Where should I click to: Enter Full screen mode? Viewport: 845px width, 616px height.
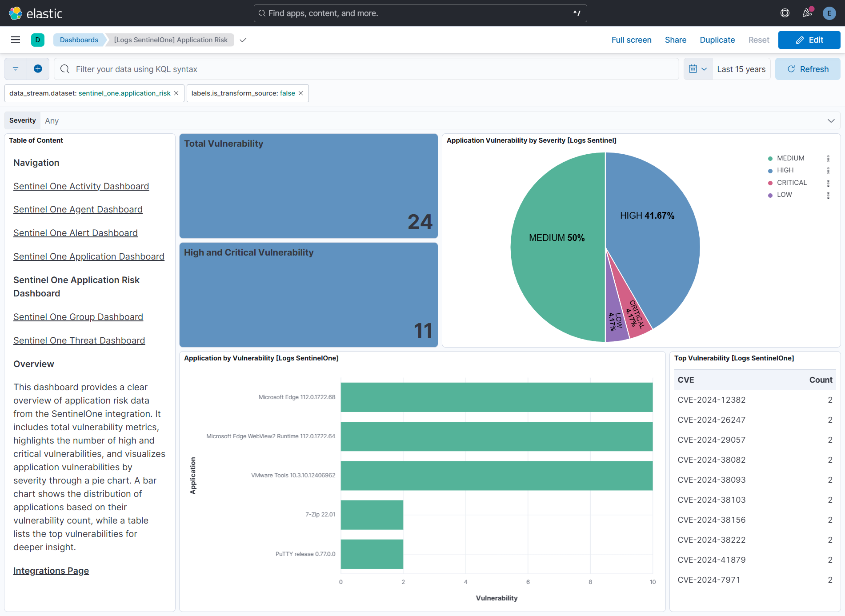coord(631,40)
